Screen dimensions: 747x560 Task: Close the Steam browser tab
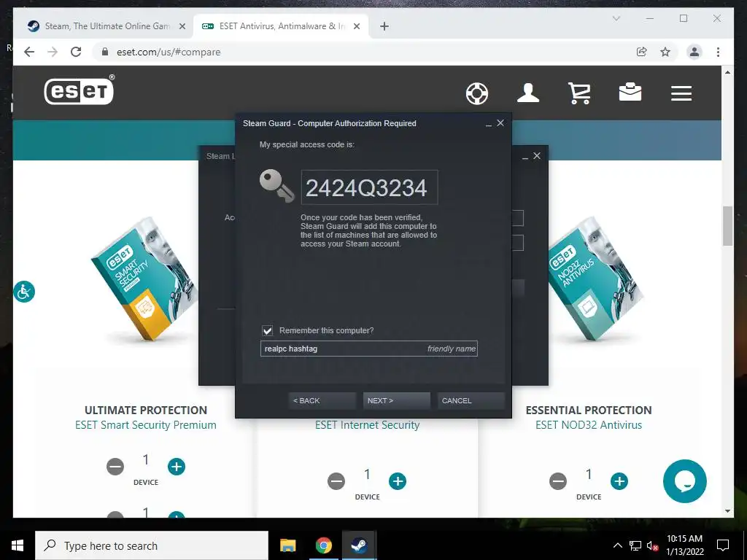click(x=182, y=27)
